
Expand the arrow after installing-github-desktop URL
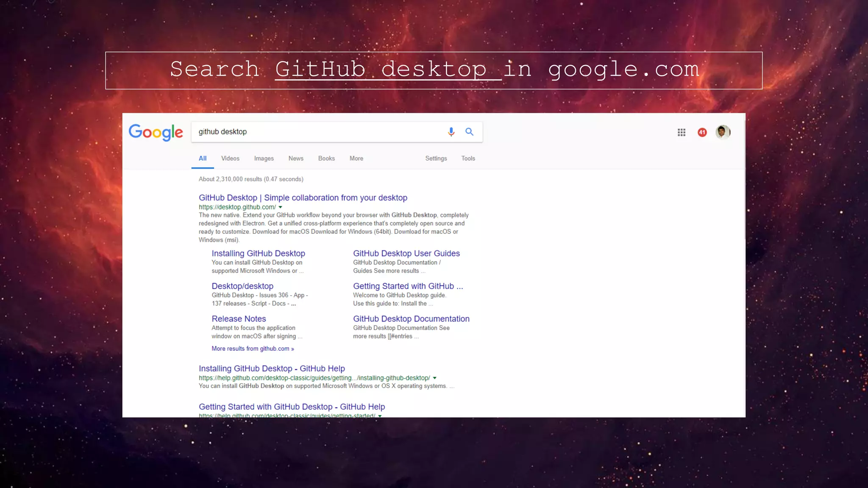click(434, 378)
